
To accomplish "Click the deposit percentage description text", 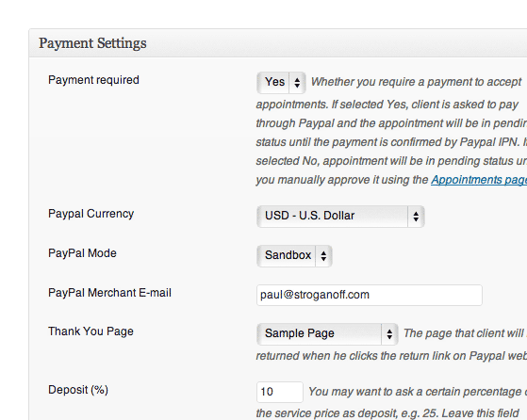I will (x=391, y=402).
